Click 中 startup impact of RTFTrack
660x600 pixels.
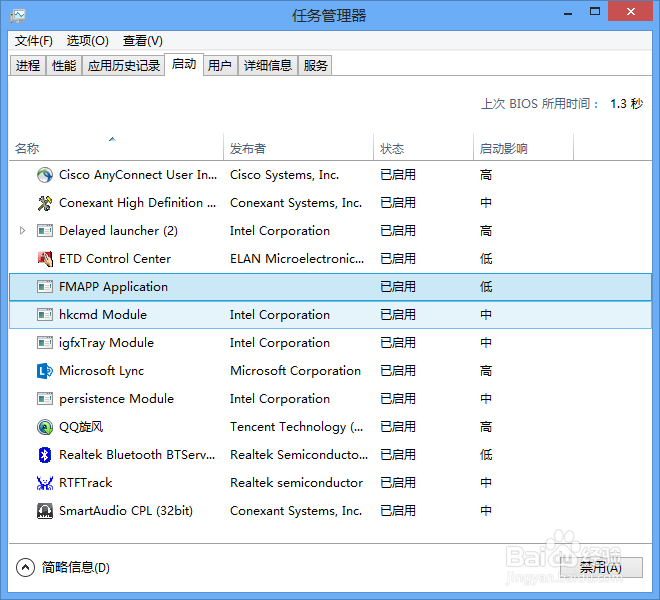(486, 483)
